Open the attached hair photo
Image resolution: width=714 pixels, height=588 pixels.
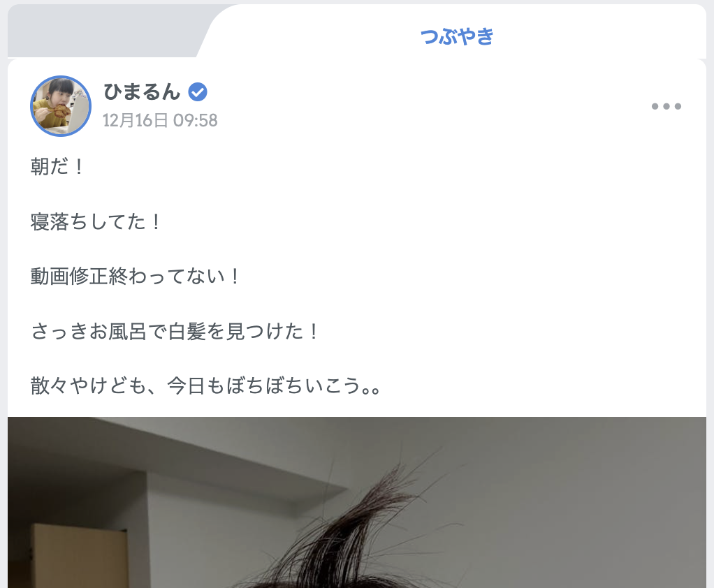(356, 502)
